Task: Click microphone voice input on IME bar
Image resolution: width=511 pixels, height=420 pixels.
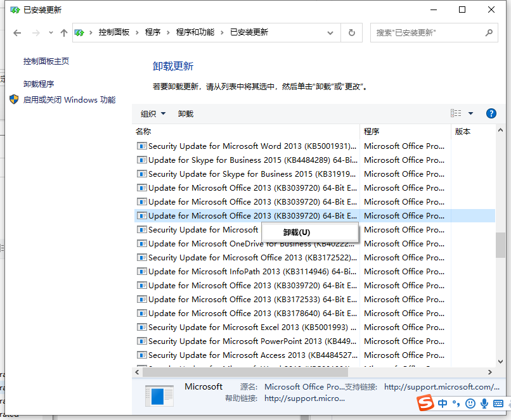Action: [x=484, y=404]
